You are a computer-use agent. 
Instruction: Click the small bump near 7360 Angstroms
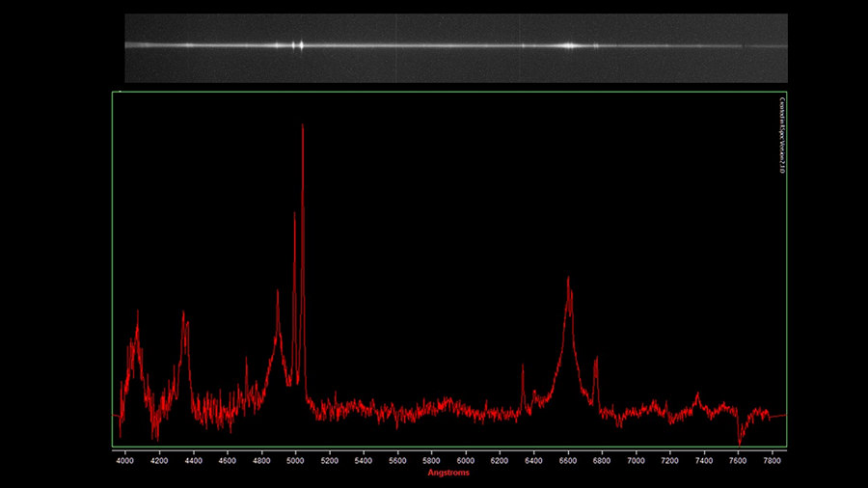coord(697,394)
